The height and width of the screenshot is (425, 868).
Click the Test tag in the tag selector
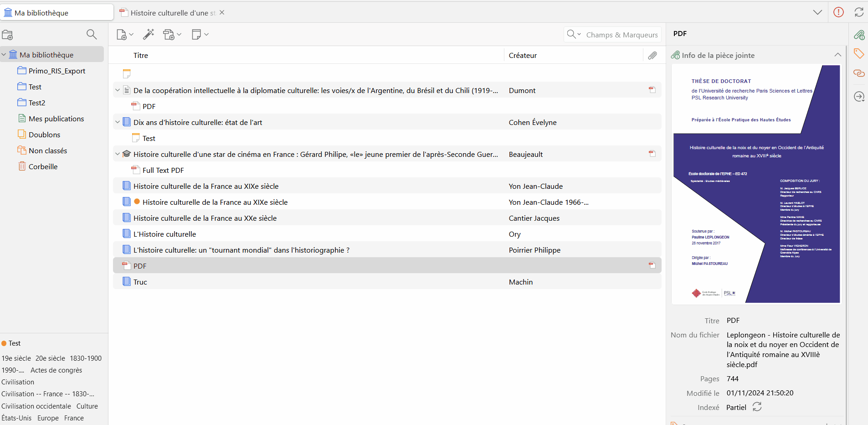click(15, 343)
